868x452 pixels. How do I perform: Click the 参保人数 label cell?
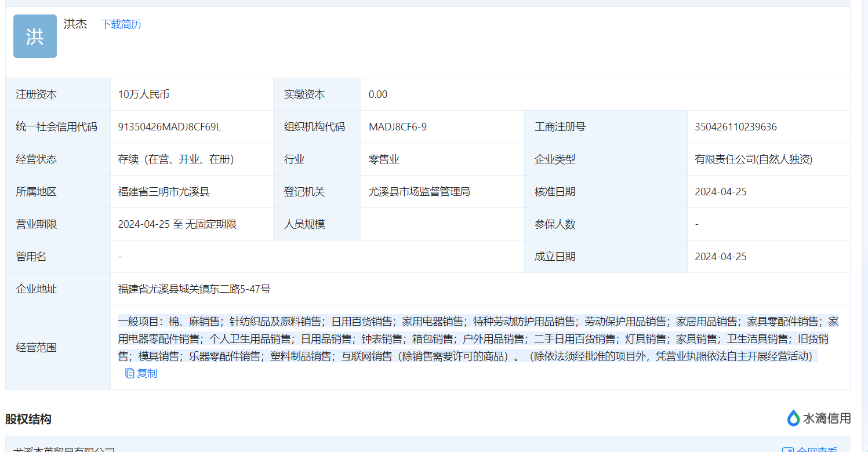606,224
